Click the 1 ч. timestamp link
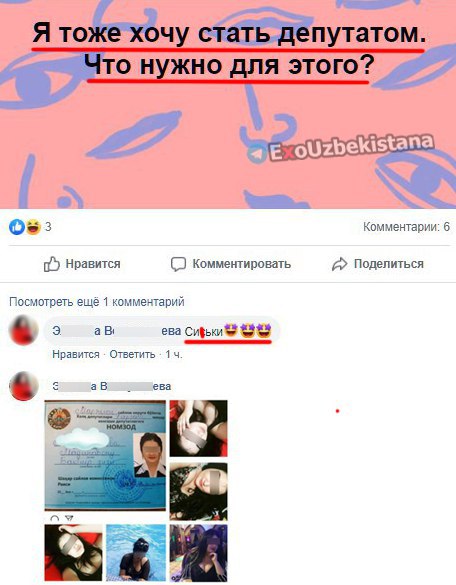Image resolution: width=456 pixels, height=585 pixels. click(174, 354)
